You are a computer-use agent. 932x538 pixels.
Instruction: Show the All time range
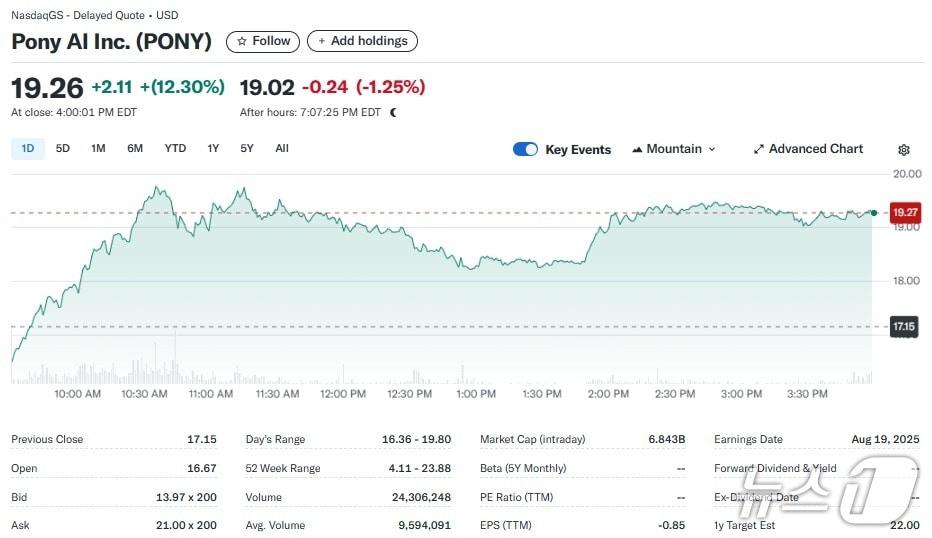tap(282, 148)
